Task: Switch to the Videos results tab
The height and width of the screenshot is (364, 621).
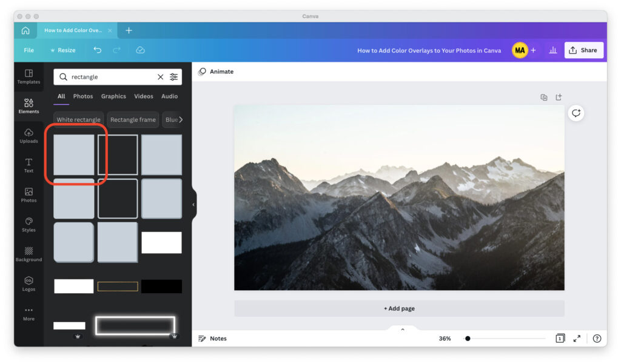Action: click(x=144, y=96)
